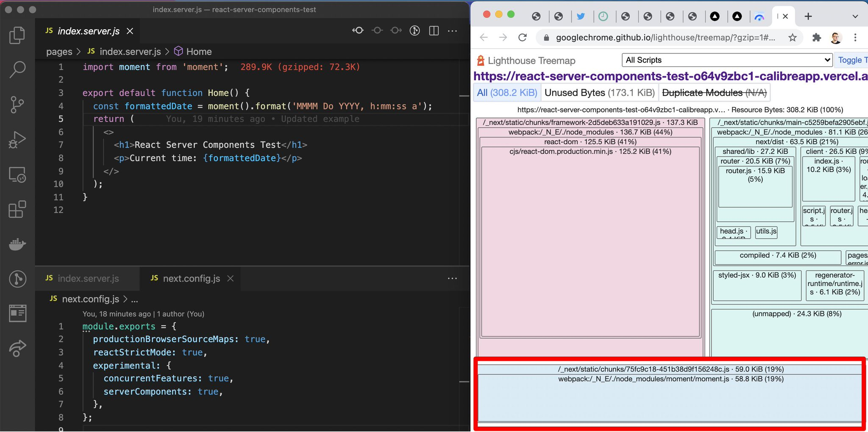Viewport: 868px width, 432px height.
Task: Go back in Chrome
Action: coord(484,38)
